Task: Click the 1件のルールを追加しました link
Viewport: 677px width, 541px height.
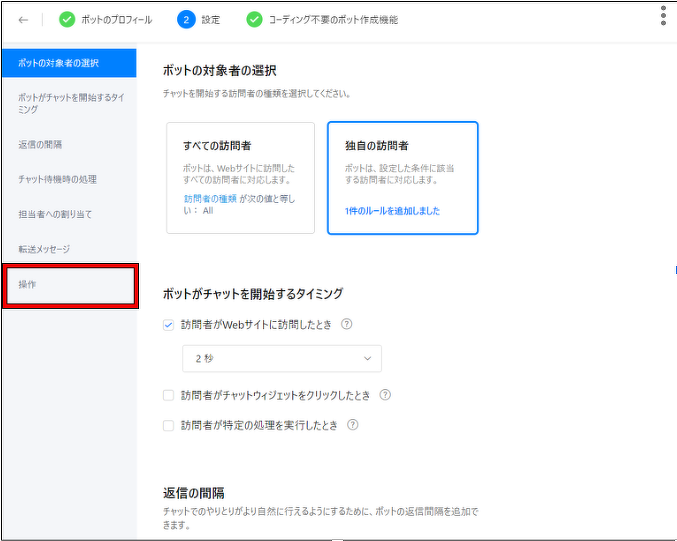Action: 392,211
